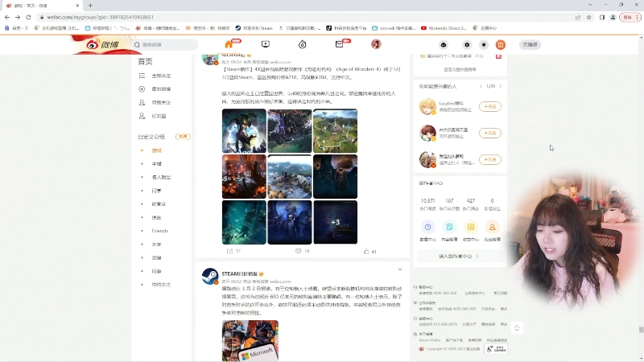Image resolution: width=644 pixels, height=362 pixels.
Task: Open the hot trending flame icon
Action: point(303,44)
